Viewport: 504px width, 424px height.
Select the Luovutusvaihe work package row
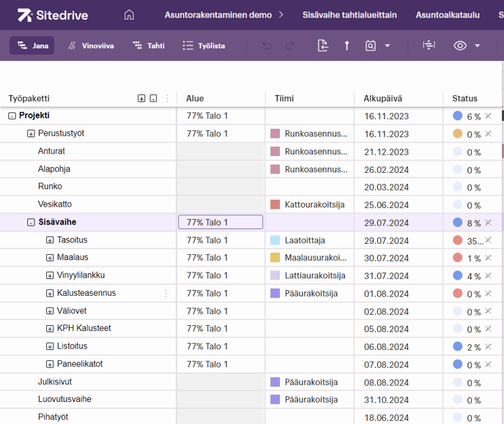(x=64, y=399)
